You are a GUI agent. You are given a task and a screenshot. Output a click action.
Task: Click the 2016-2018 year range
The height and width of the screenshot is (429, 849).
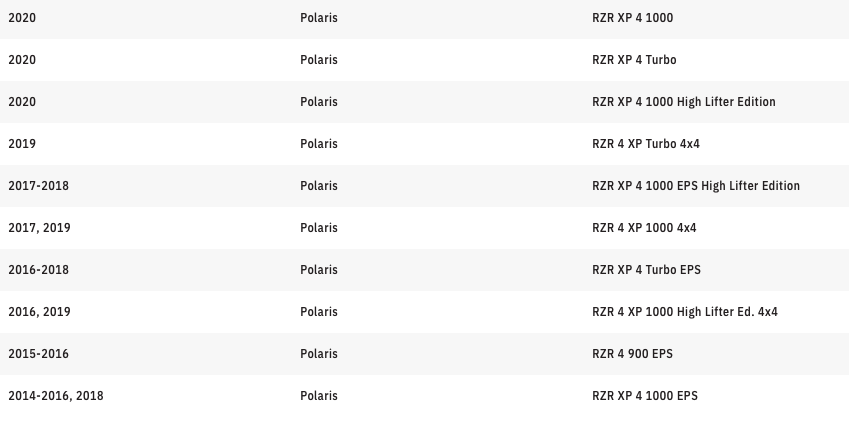tap(38, 270)
